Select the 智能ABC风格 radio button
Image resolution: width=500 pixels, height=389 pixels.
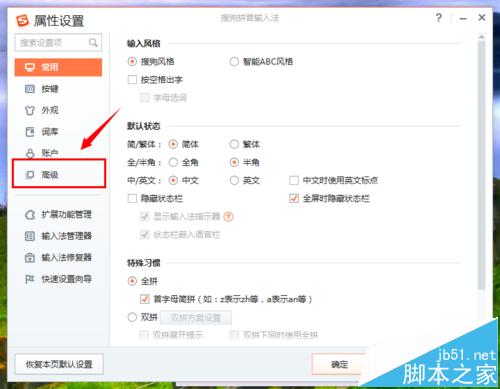click(234, 62)
